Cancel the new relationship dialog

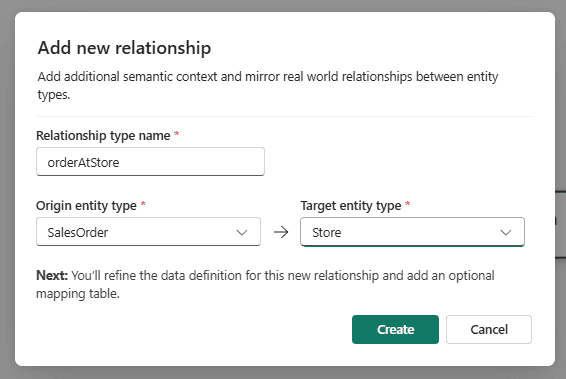pos(489,329)
